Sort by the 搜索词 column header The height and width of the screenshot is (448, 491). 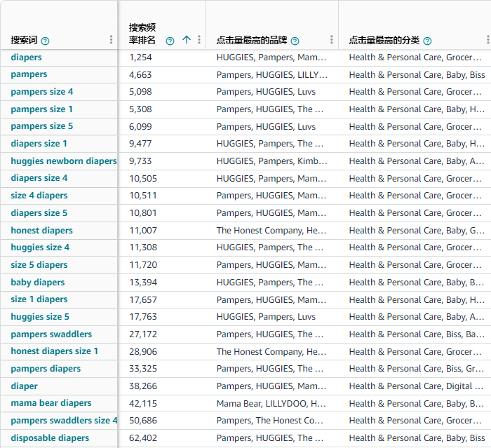24,41
